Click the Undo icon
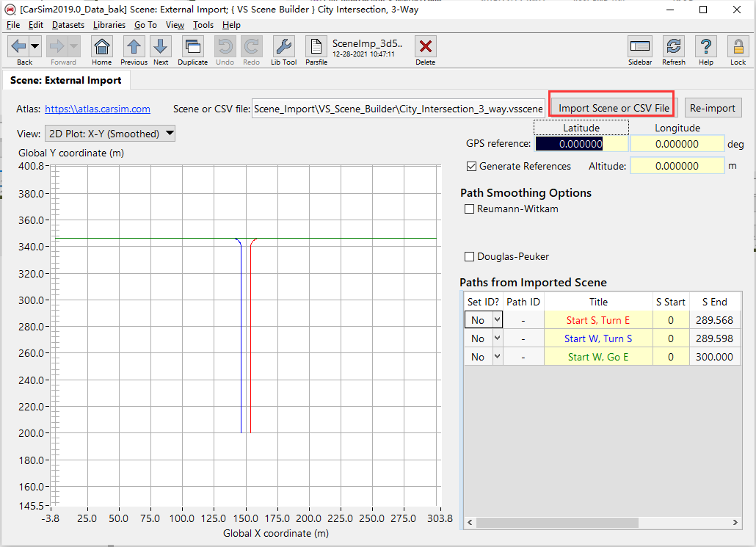Image resolution: width=756 pixels, height=547 pixels. coord(225,47)
